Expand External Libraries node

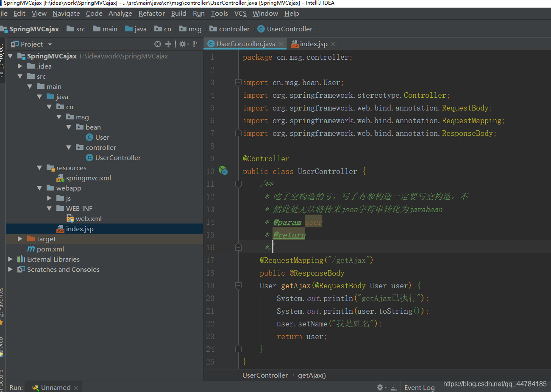10,259
